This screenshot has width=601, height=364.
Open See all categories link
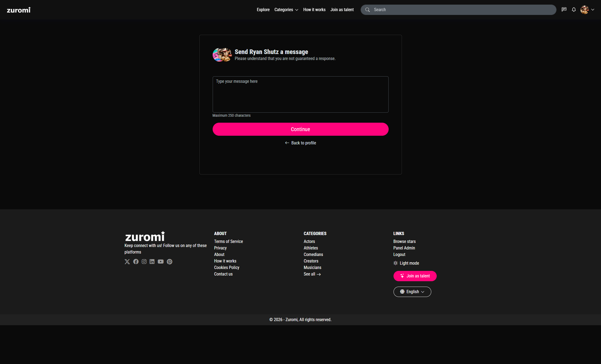click(x=312, y=274)
